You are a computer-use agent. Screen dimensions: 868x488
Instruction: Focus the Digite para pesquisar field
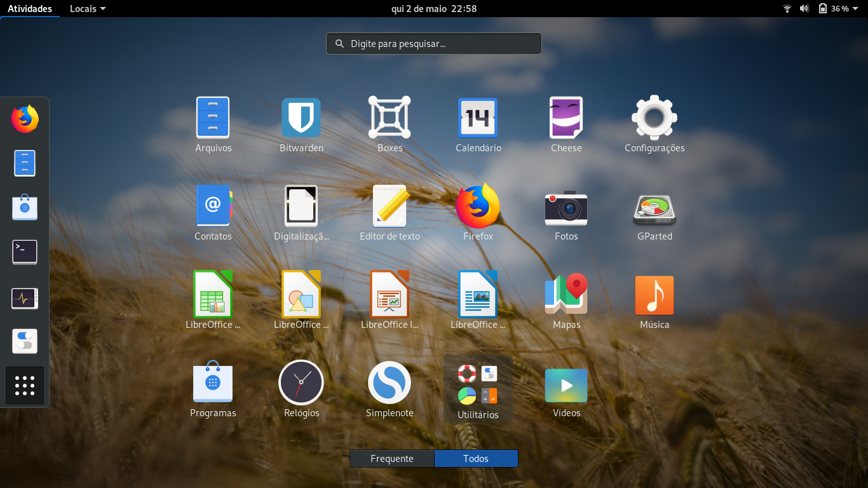coord(434,44)
